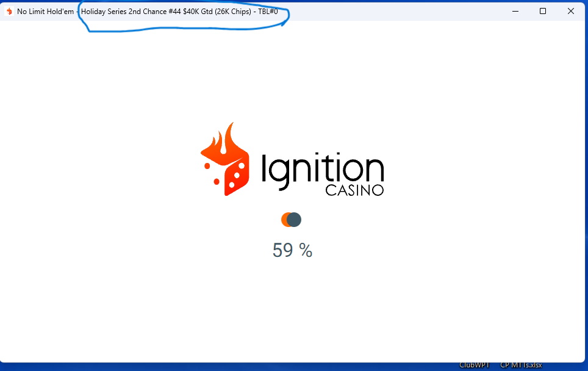
Task: Minimize the poker table window
Action: 515,11
